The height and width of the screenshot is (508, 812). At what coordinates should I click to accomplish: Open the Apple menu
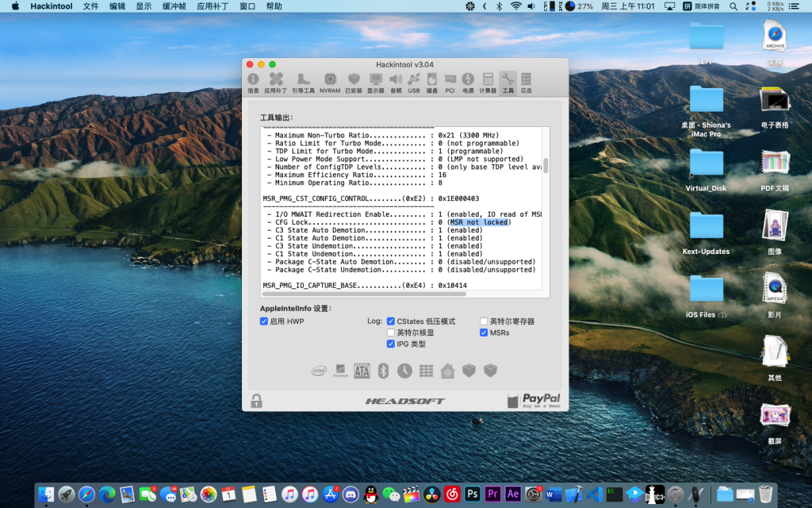pyautogui.click(x=16, y=6)
